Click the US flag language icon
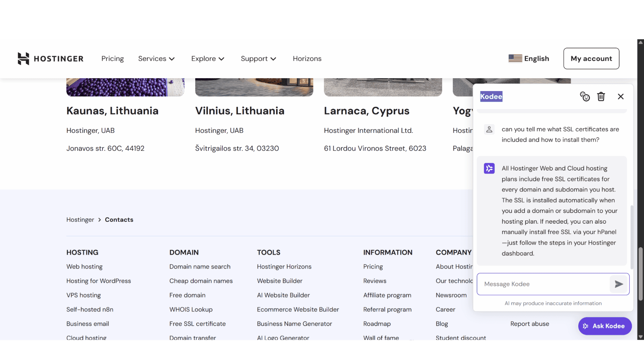 (x=515, y=59)
